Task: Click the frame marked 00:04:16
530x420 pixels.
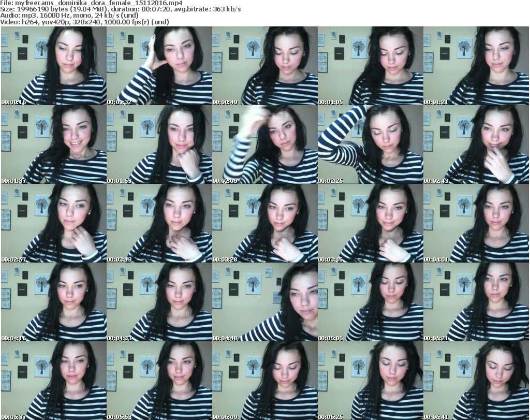Action: coord(53,302)
